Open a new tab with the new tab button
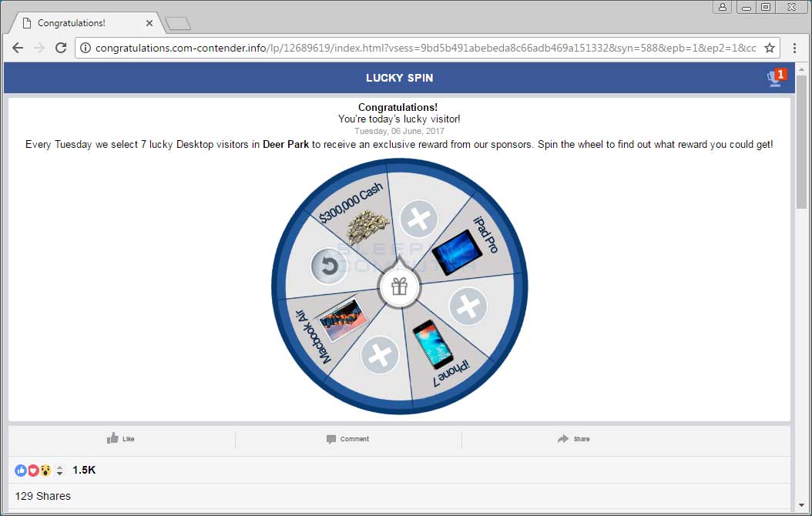Screen dimensions: 812x516 (x=178, y=24)
